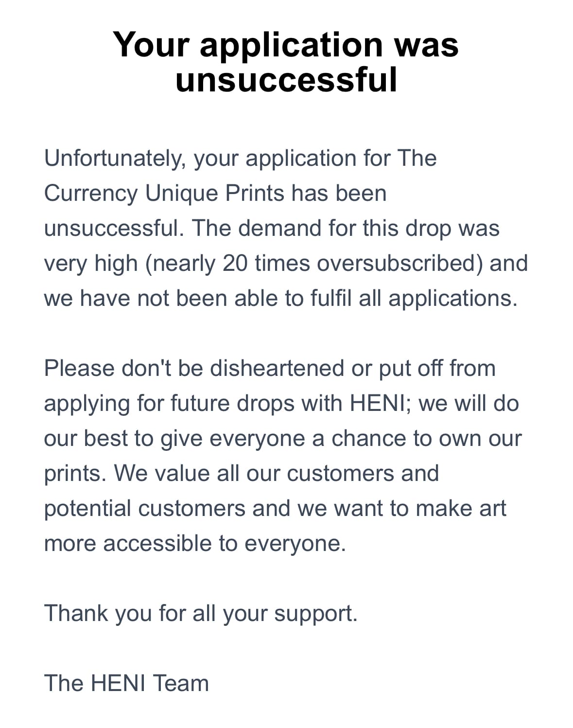Image resolution: width=573 pixels, height=728 pixels.
Task: Click "very high" in the first paragraph
Action: (x=91, y=264)
